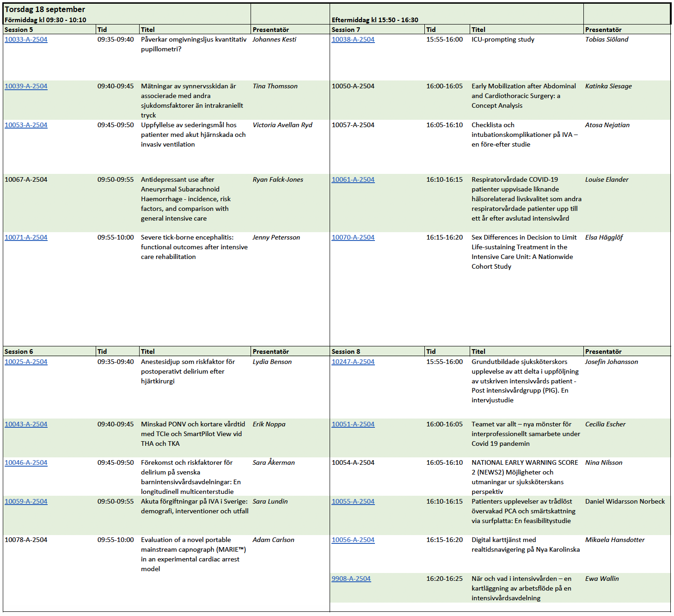Image resolution: width=674 pixels, height=616 pixels.
Task: Open abstract link 10061-A-2504
Action: pos(353,179)
